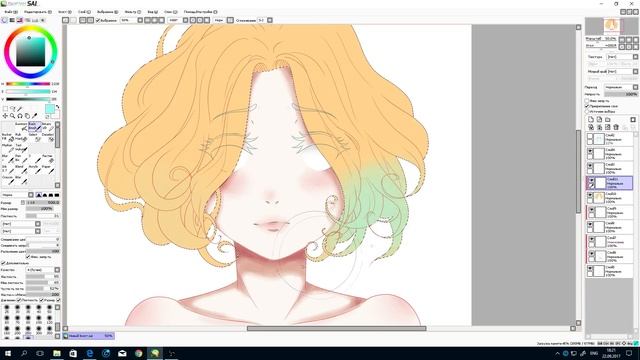
Task: Open the canvas rotation angle dropdown
Action: (x=178, y=20)
